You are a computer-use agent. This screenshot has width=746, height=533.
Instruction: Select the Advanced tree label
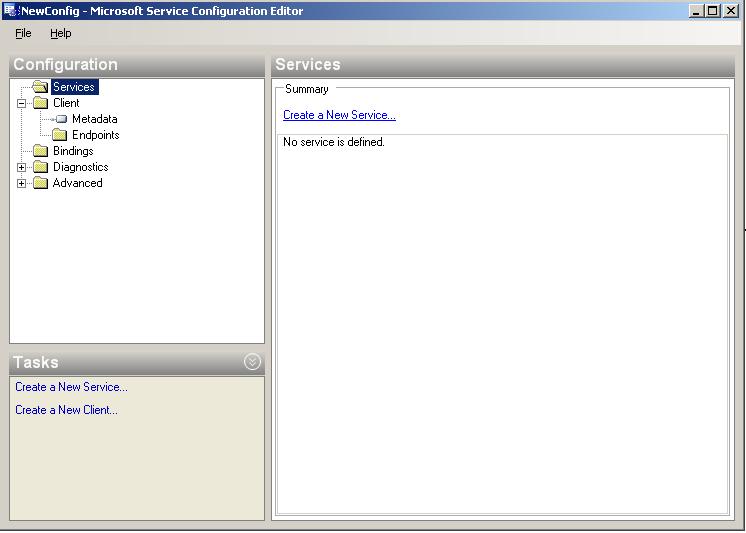click(78, 183)
